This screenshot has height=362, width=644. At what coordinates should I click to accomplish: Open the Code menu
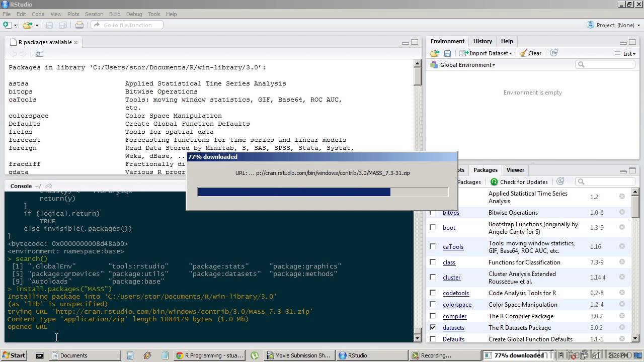click(38, 14)
